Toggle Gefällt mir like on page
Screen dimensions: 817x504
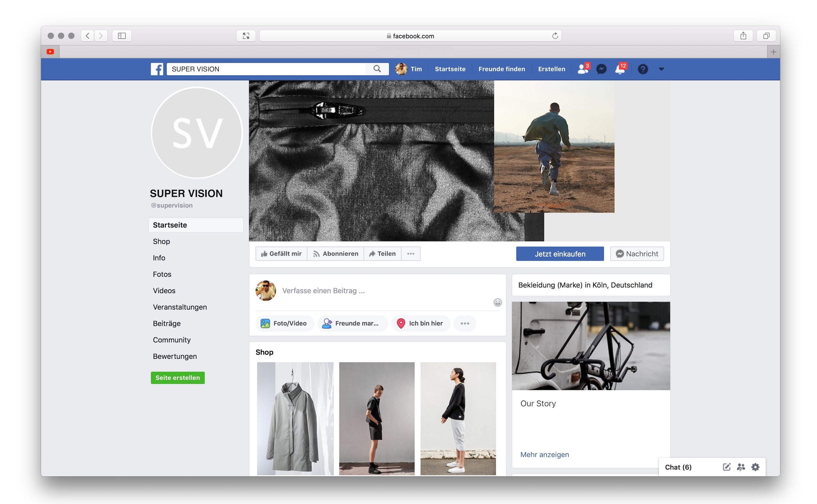pyautogui.click(x=281, y=254)
